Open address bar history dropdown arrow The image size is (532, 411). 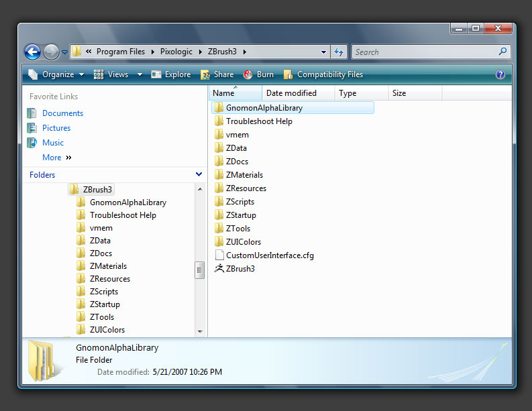coord(324,52)
